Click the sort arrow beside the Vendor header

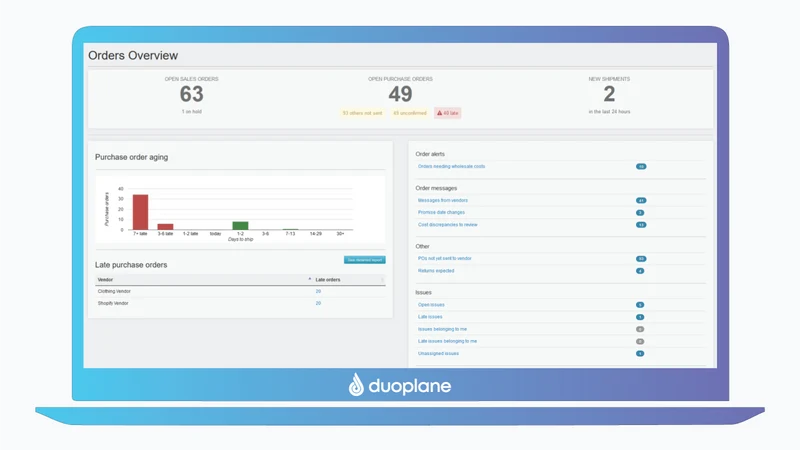tap(310, 279)
